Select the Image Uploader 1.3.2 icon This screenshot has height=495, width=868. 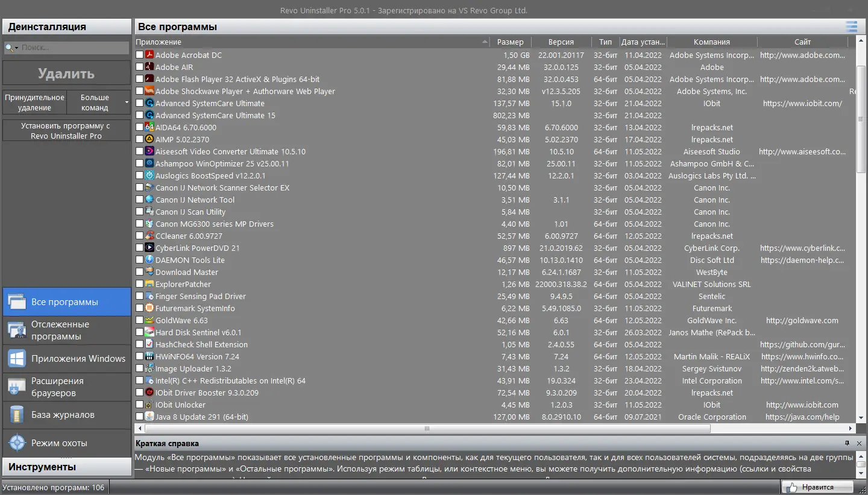(149, 368)
